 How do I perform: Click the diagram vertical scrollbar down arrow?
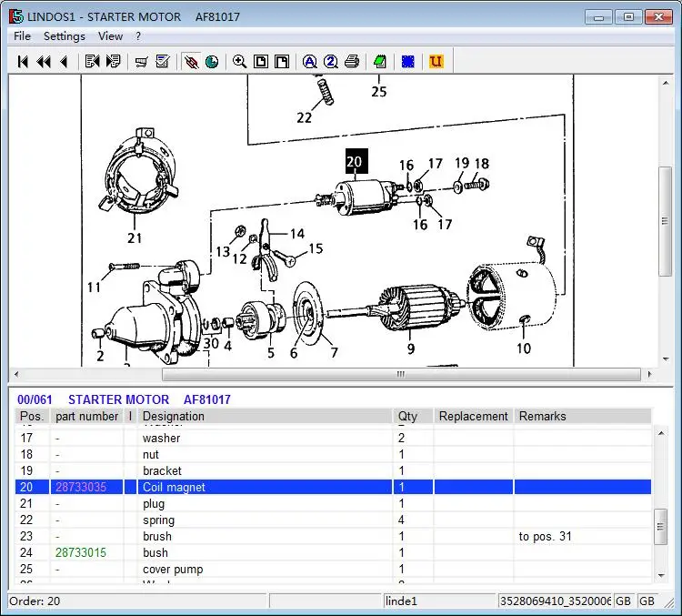(x=666, y=359)
